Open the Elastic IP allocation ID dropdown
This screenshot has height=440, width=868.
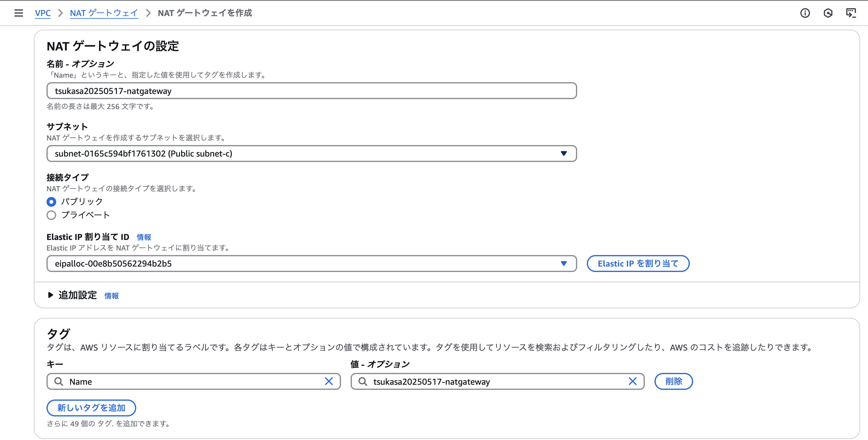(311, 264)
